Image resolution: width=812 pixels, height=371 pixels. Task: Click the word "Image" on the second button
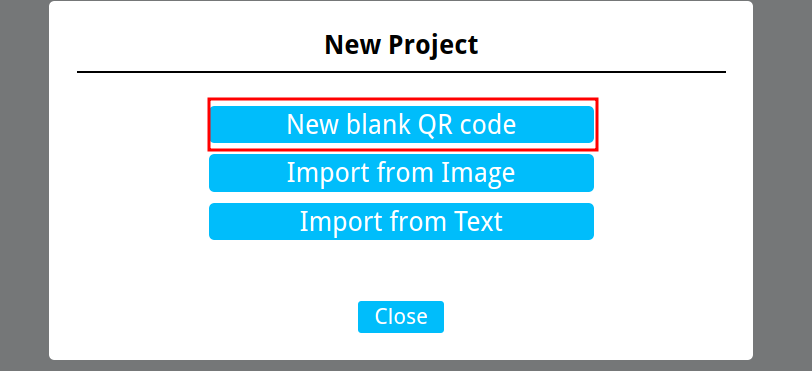click(x=478, y=174)
